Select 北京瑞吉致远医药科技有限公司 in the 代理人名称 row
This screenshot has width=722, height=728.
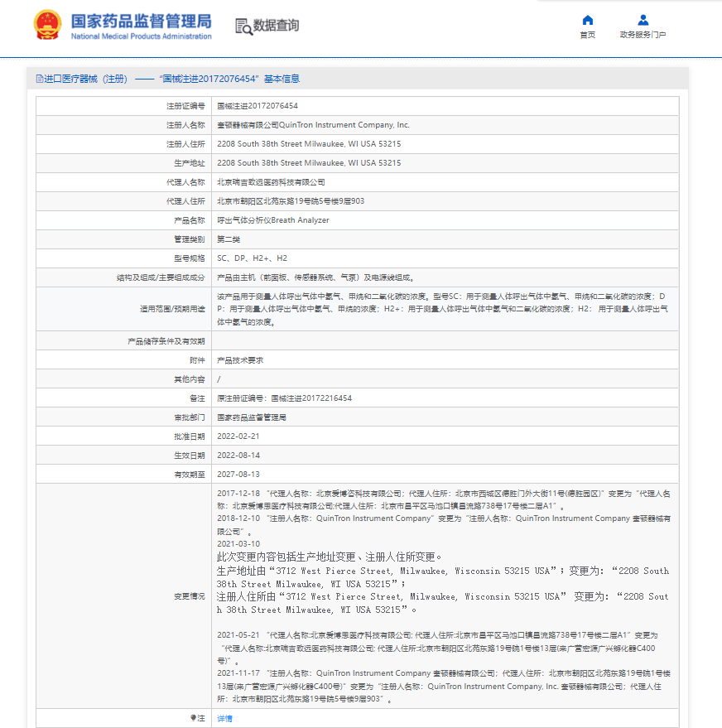pos(271,182)
